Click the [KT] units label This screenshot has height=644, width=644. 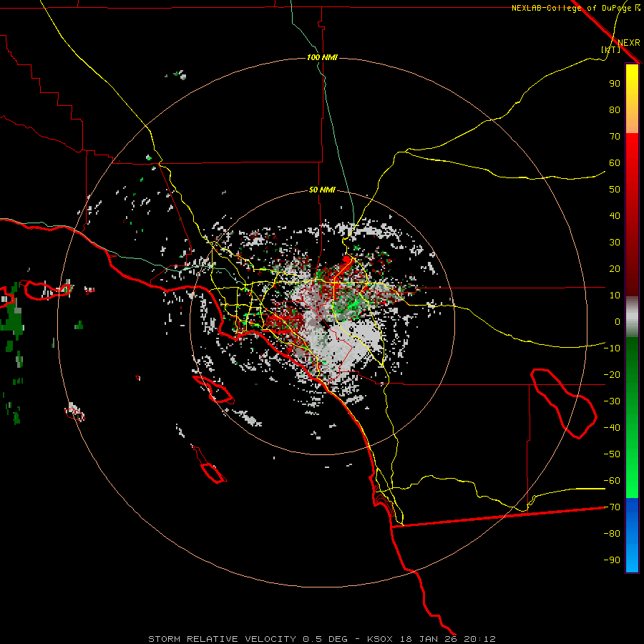[x=610, y=49]
